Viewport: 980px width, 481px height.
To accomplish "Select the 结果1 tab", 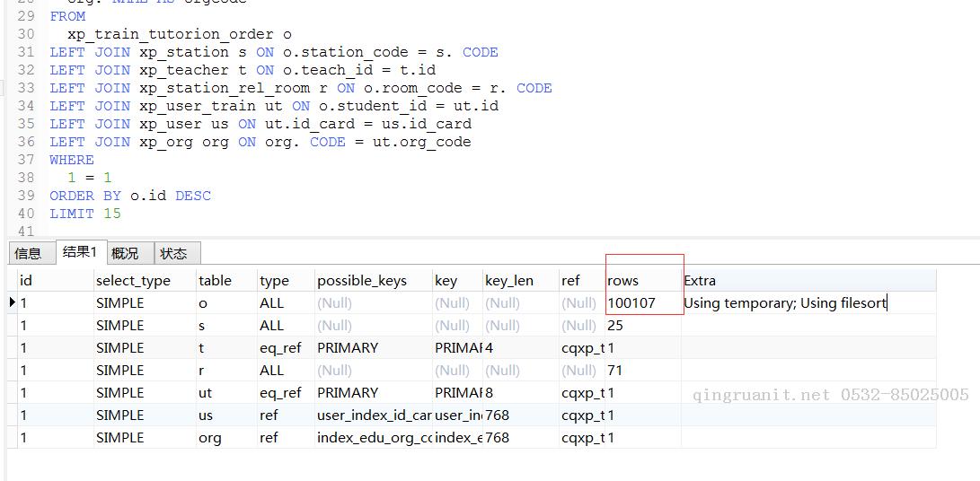I will (81, 252).
